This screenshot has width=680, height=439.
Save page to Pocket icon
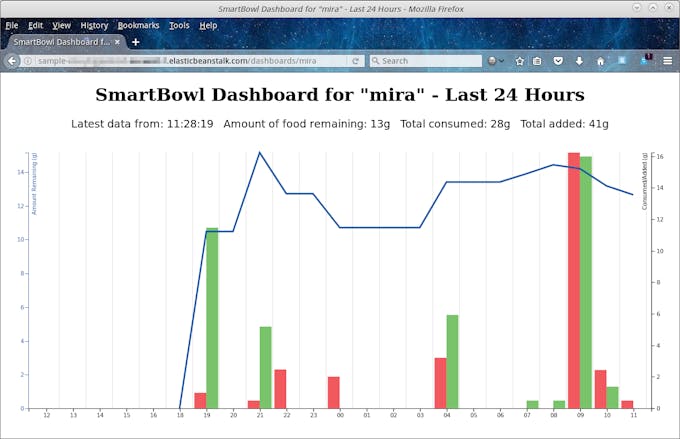[558, 61]
